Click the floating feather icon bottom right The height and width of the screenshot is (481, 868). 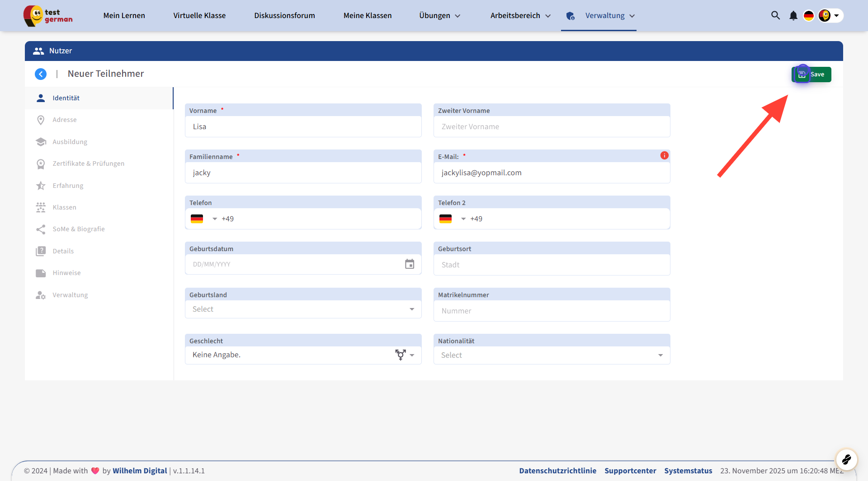[846, 460]
